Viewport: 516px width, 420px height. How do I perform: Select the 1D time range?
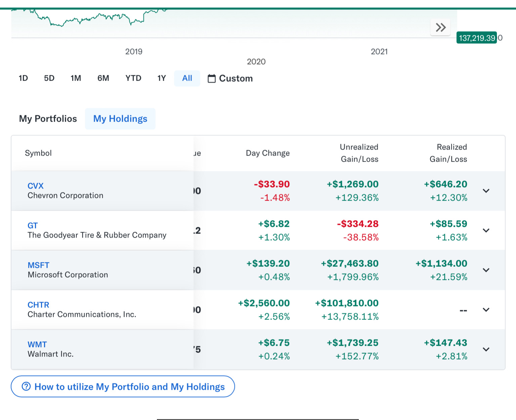[23, 78]
